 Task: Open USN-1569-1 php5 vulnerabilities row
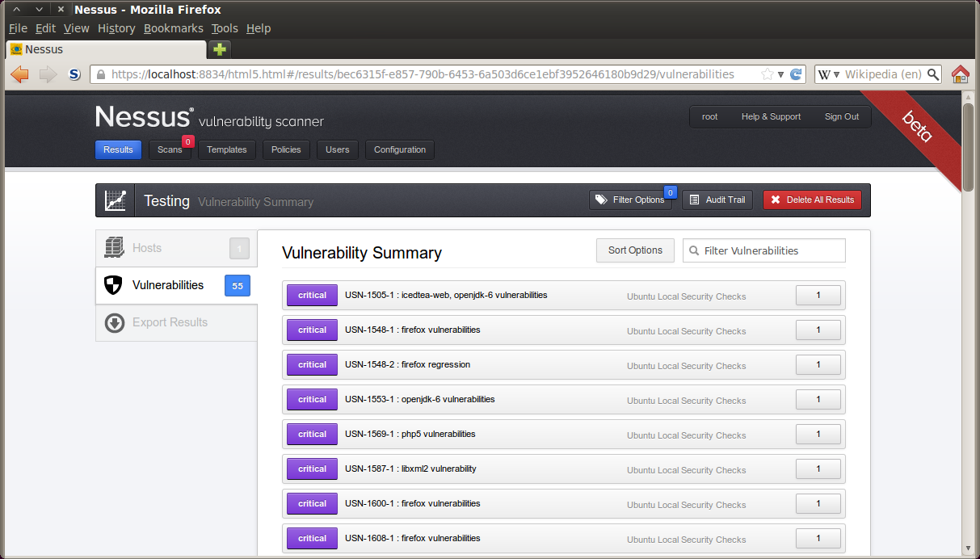coord(564,435)
